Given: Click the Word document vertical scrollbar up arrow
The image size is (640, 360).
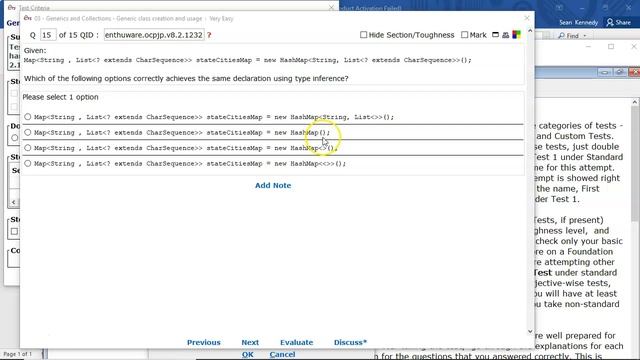Looking at the screenshot, I should click(635, 102).
